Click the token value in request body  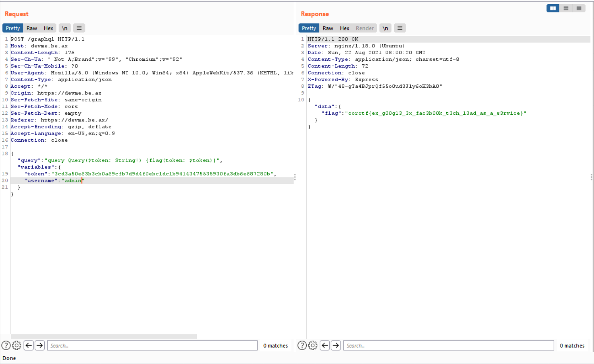[x=163, y=174]
